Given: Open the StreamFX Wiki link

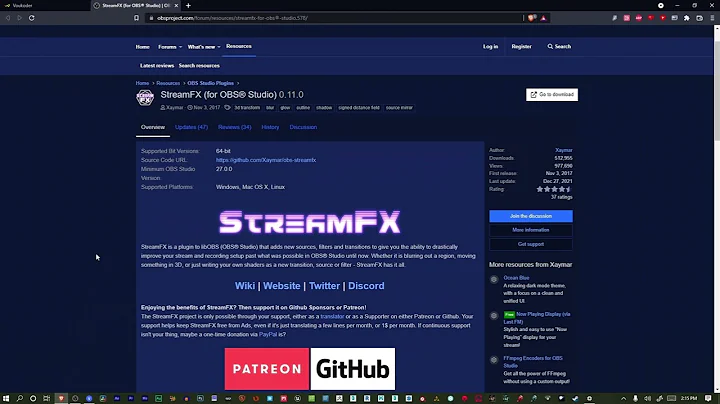Looking at the screenshot, I should tap(245, 286).
